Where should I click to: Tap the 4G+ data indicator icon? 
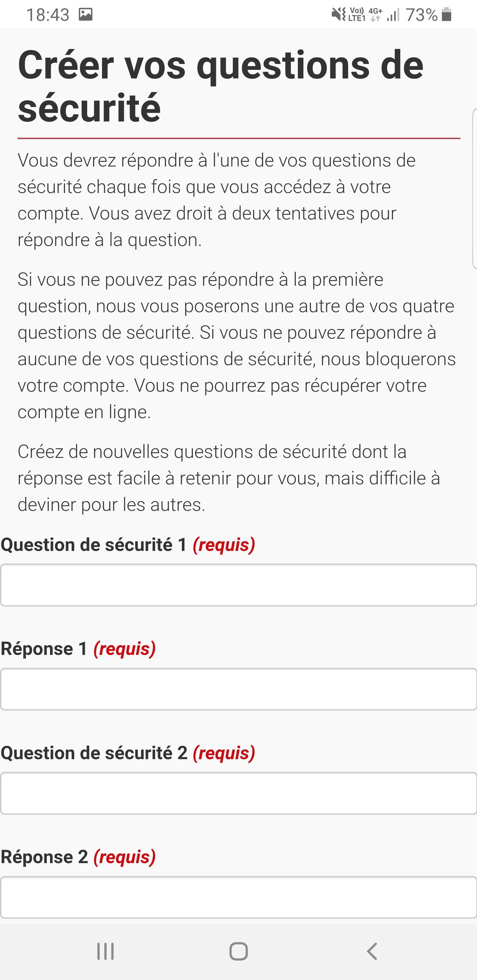tap(375, 15)
